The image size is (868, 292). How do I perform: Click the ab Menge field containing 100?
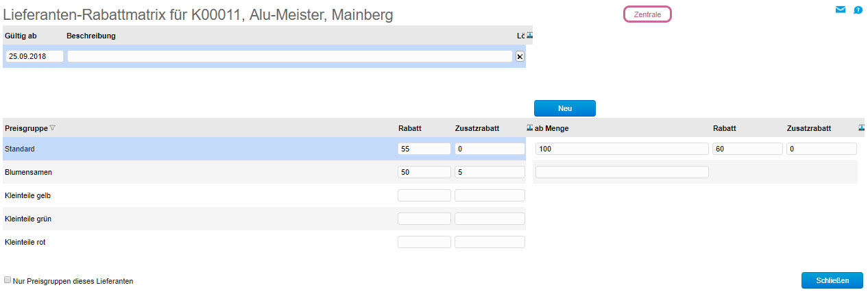(x=621, y=149)
